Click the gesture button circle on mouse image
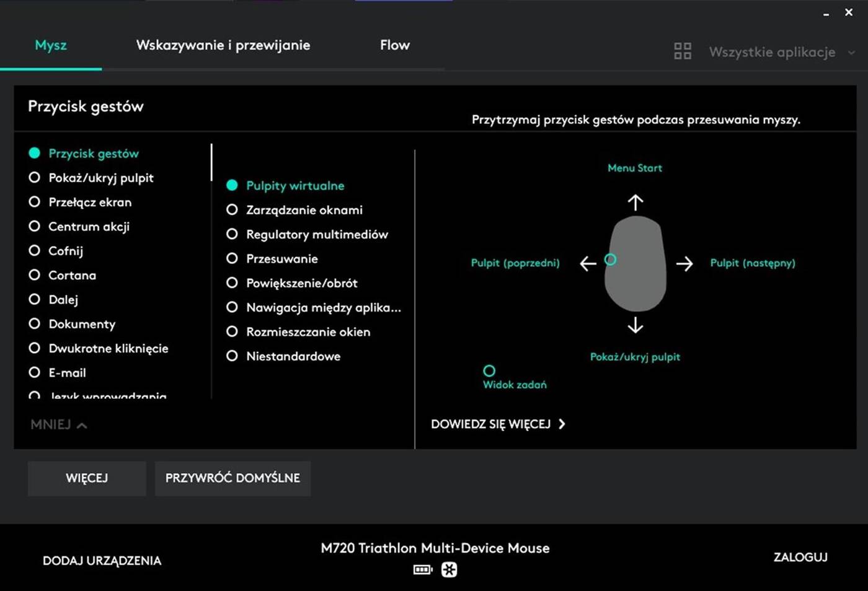Image resolution: width=868 pixels, height=591 pixels. (x=610, y=260)
